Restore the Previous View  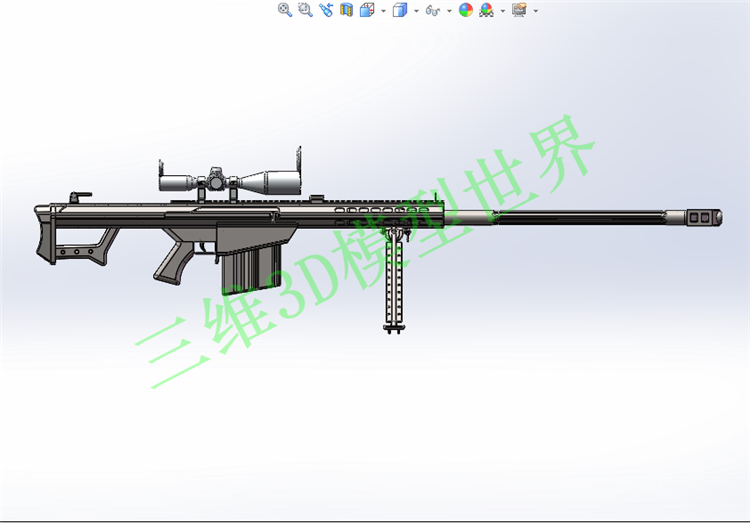pos(326,10)
